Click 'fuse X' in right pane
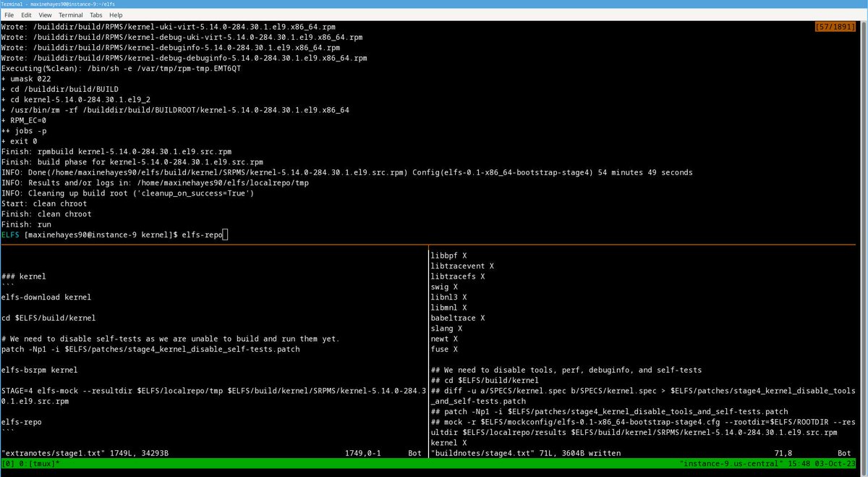Screen dimensions: 868x477 coord(444,349)
